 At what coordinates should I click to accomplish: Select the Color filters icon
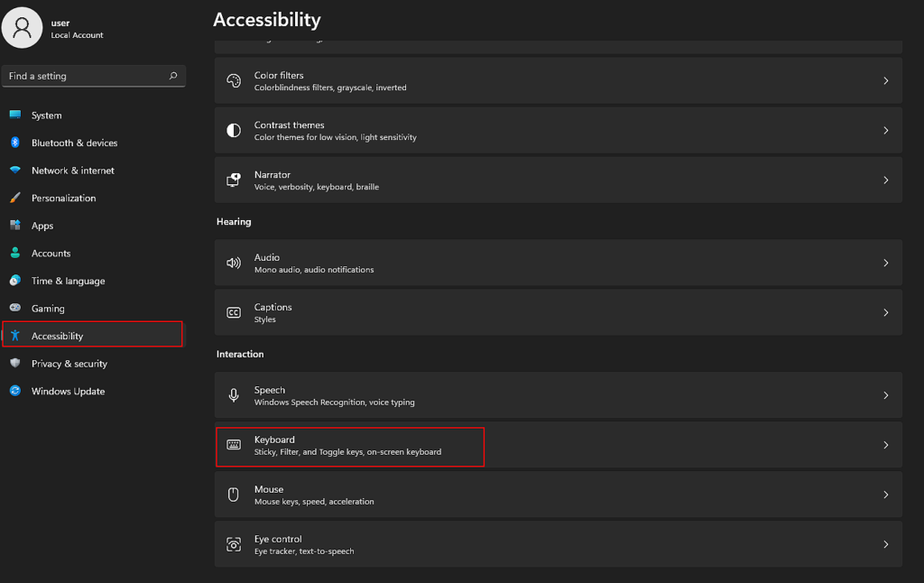click(234, 80)
